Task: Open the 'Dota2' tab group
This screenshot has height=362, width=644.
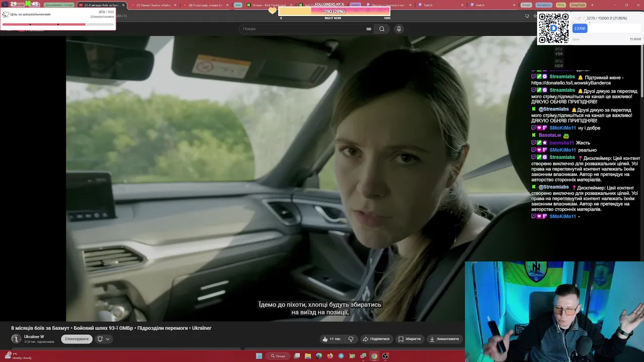Action: pos(526,5)
